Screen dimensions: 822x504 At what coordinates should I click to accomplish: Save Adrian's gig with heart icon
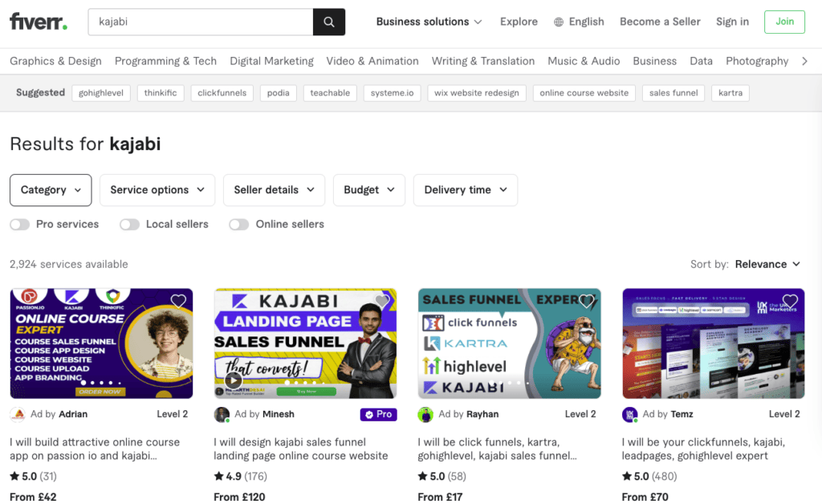pos(178,301)
